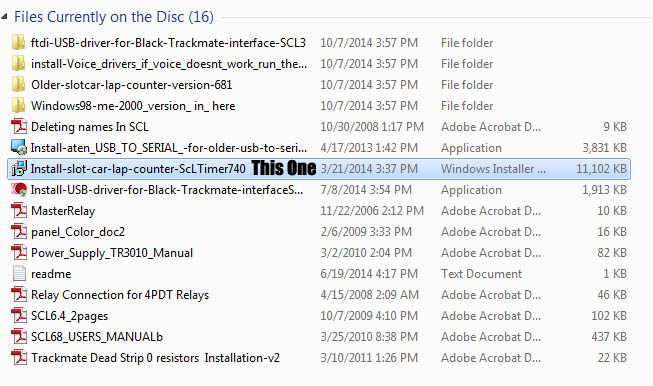Select the readme text document icon
The height and width of the screenshot is (386, 653).
(19, 274)
